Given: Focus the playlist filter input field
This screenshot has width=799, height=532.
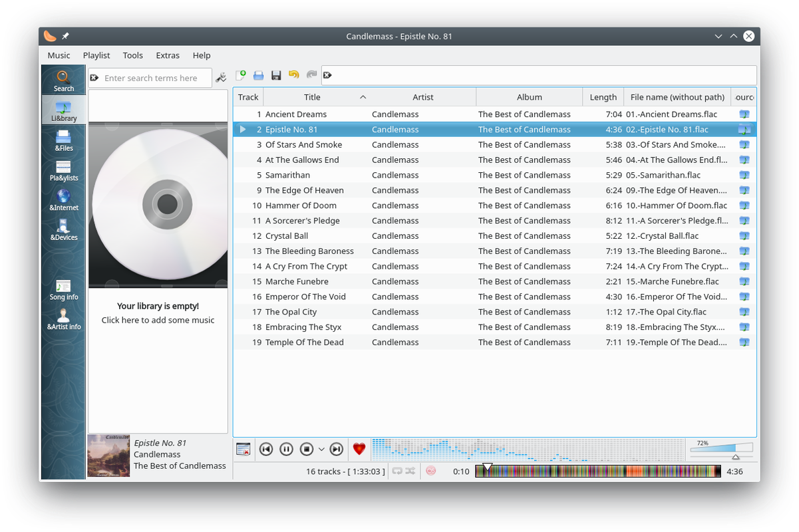Looking at the screenshot, I should click(543, 75).
